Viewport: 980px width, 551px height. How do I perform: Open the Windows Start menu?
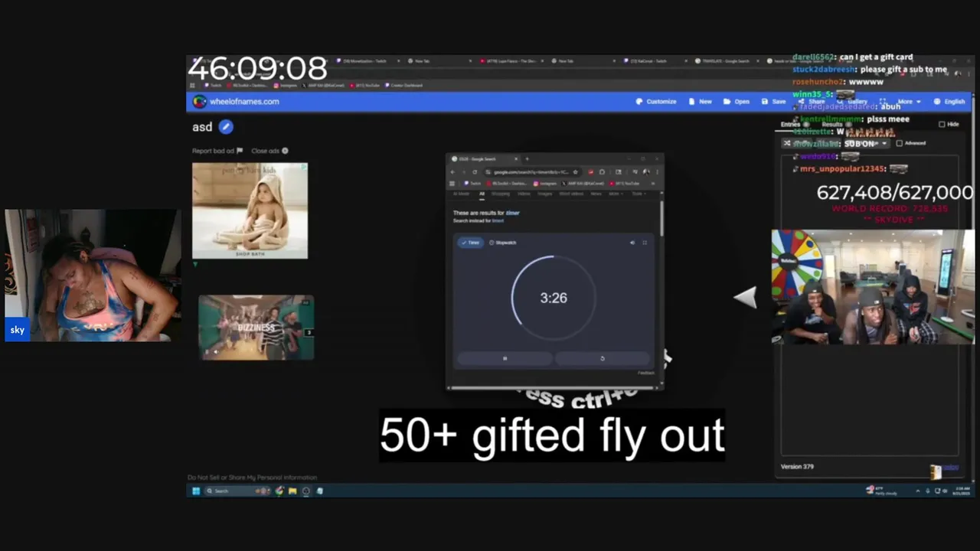(x=196, y=491)
